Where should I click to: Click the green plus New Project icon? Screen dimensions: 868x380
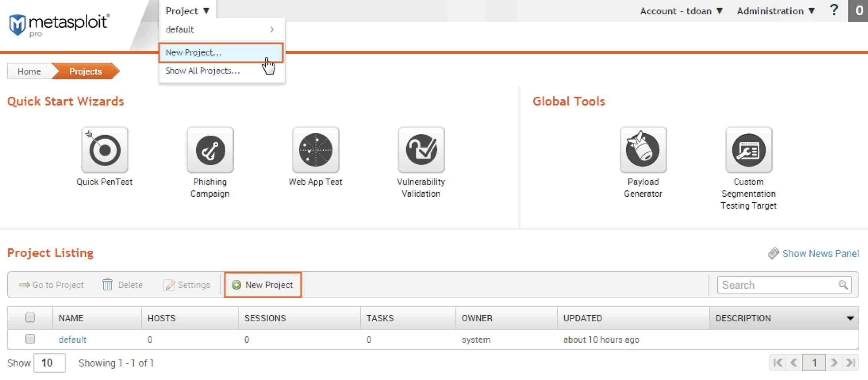pos(236,285)
